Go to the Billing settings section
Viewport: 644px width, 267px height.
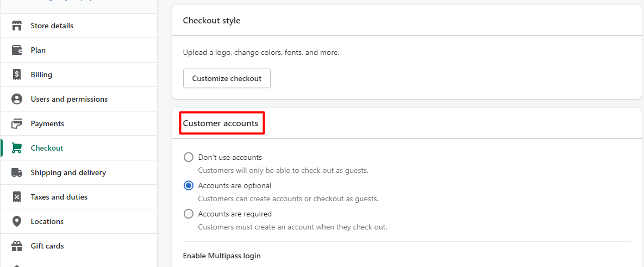(41, 74)
